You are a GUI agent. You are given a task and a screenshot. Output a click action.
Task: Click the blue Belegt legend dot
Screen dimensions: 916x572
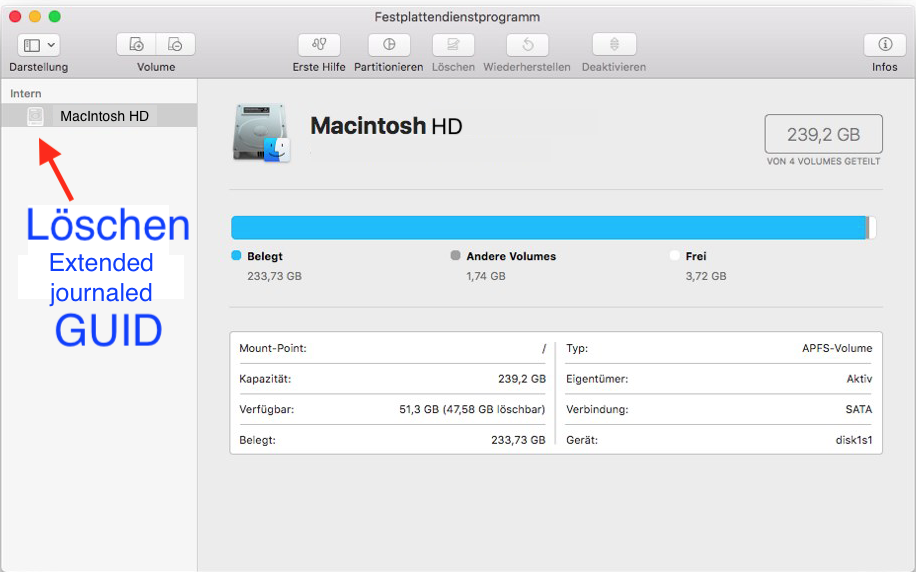(x=236, y=256)
